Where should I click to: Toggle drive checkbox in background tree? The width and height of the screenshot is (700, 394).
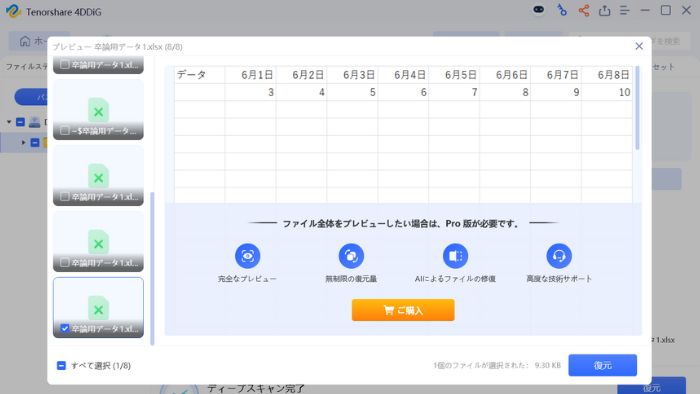point(21,122)
